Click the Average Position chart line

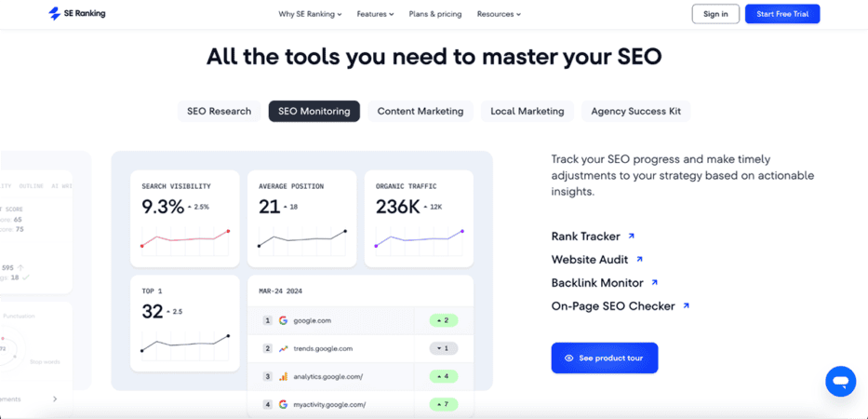(302, 239)
